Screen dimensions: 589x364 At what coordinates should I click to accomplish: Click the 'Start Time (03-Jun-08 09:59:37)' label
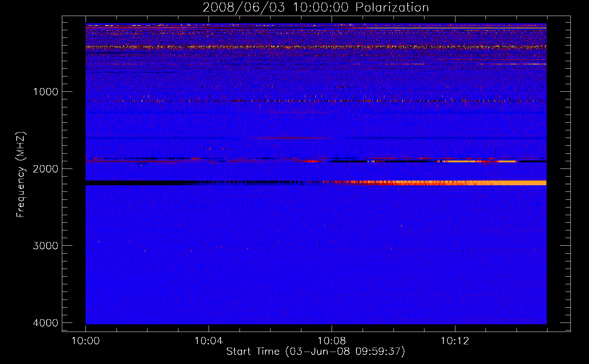[x=316, y=352]
